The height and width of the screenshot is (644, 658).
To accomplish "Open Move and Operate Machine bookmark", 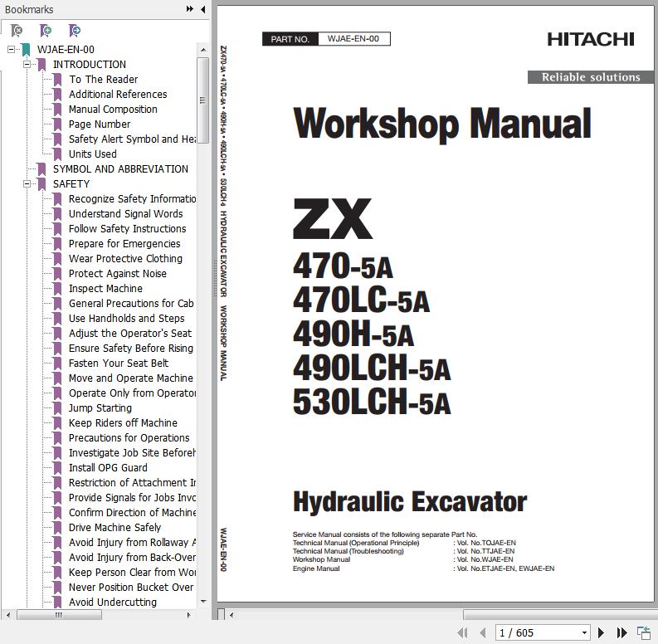I will tap(131, 378).
